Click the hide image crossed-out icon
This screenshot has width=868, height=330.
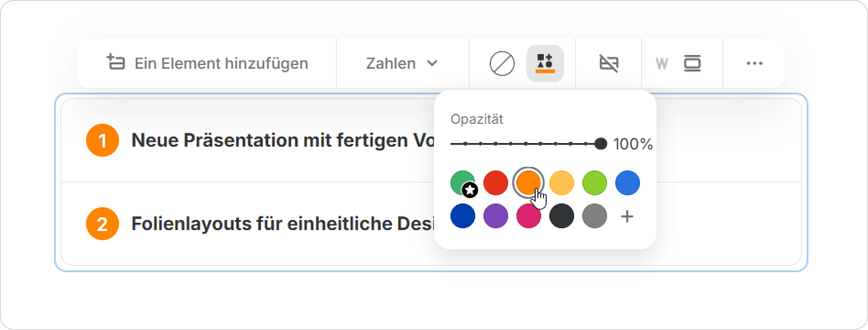coord(608,63)
